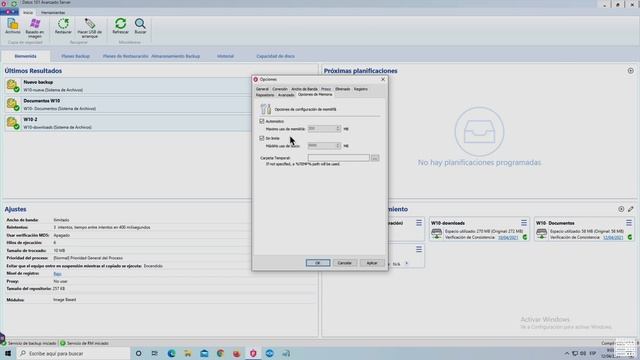
Task: Click the tools icon in Opciones dialog
Action: pyautogui.click(x=266, y=109)
